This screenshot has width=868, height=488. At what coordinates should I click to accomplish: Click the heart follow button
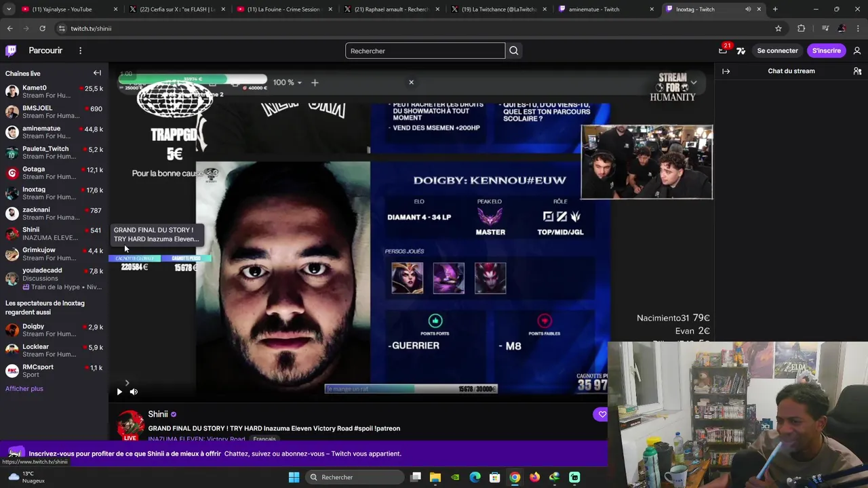(601, 414)
